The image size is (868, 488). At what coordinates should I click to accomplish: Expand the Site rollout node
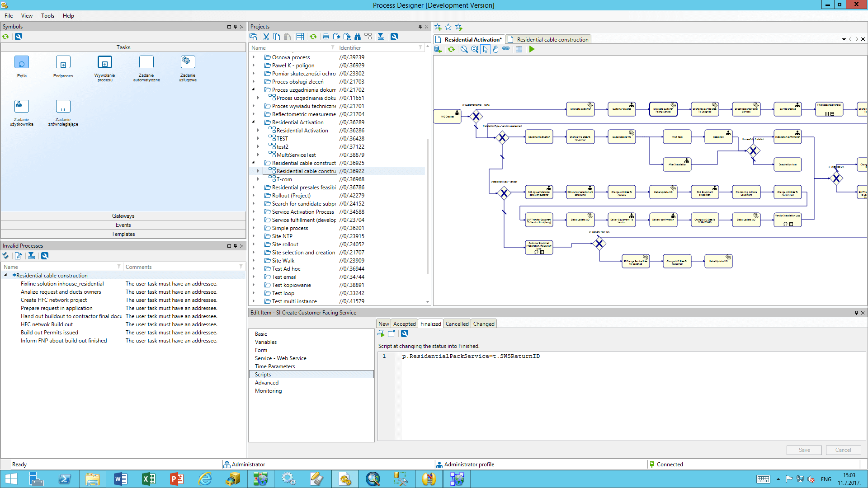254,244
